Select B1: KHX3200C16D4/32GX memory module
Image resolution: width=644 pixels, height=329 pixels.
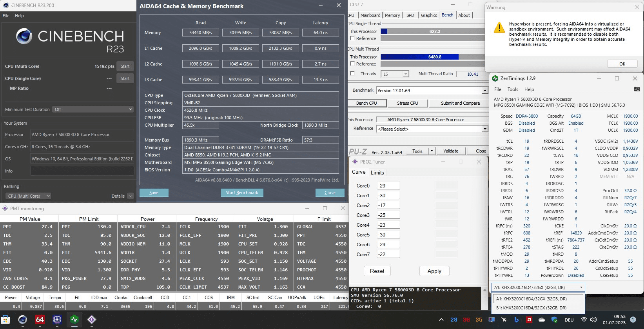pyautogui.click(x=538, y=308)
